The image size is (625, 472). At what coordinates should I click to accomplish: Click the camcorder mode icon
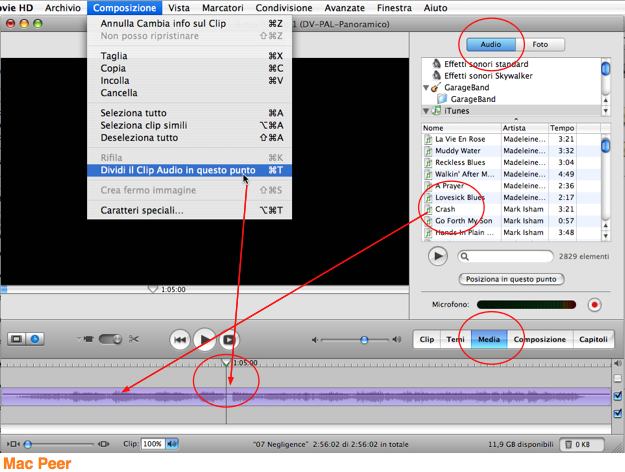[x=88, y=339]
